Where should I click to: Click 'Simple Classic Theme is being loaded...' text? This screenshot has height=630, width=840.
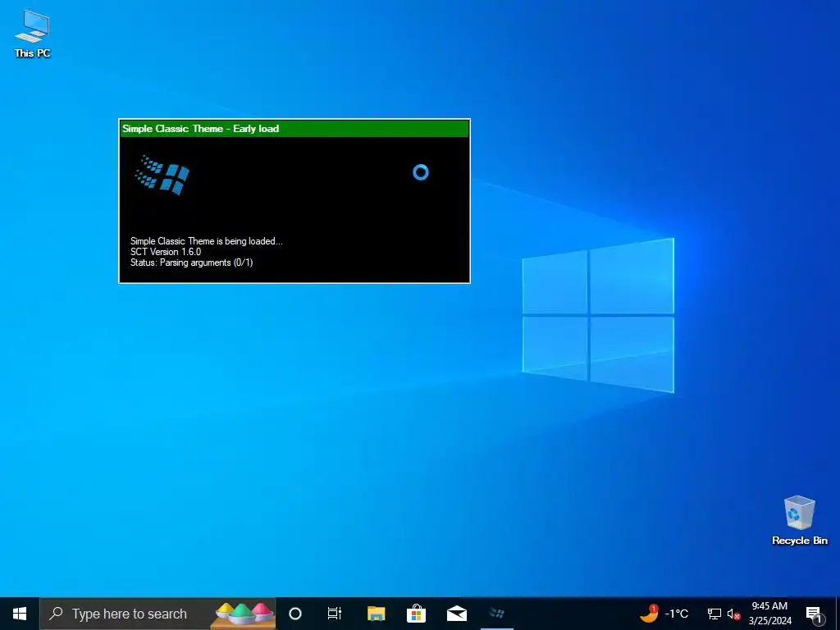(206, 241)
